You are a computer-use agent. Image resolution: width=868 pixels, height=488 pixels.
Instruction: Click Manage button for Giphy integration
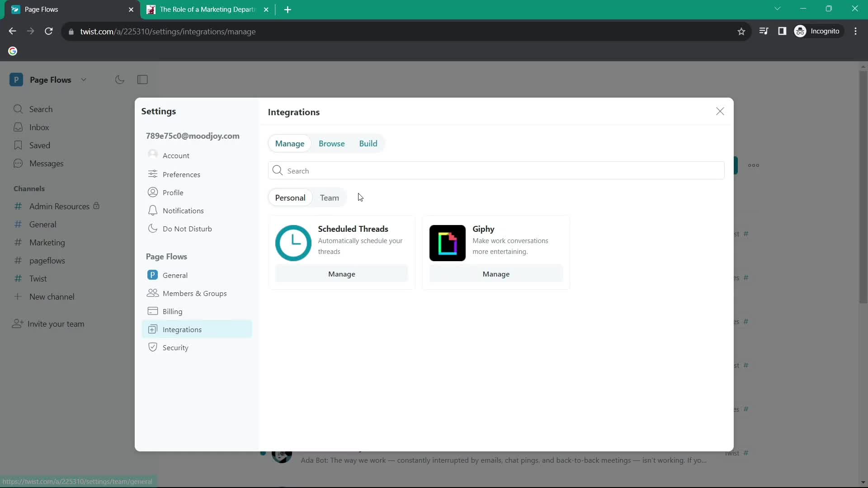[495, 273]
